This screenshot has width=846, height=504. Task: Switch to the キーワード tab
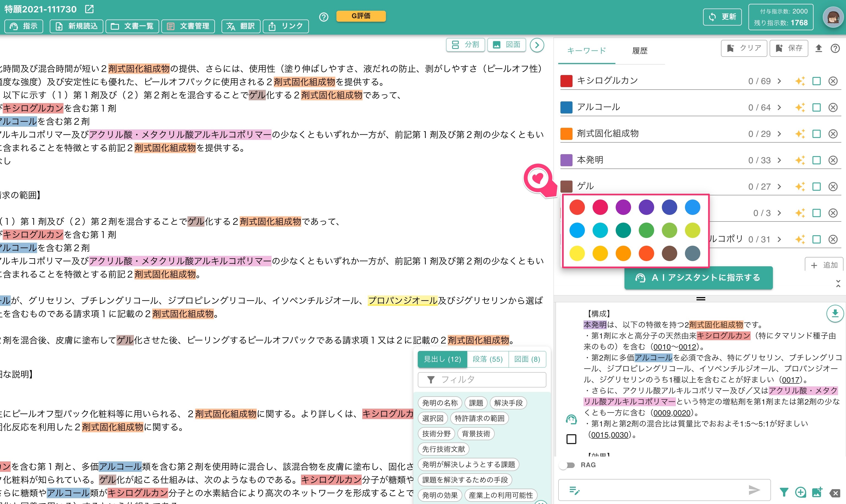587,51
